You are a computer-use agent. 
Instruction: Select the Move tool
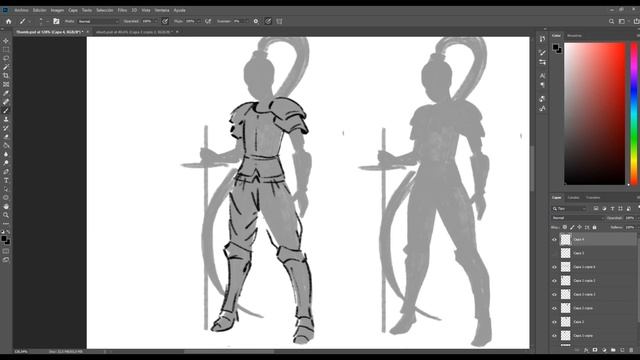click(6, 41)
